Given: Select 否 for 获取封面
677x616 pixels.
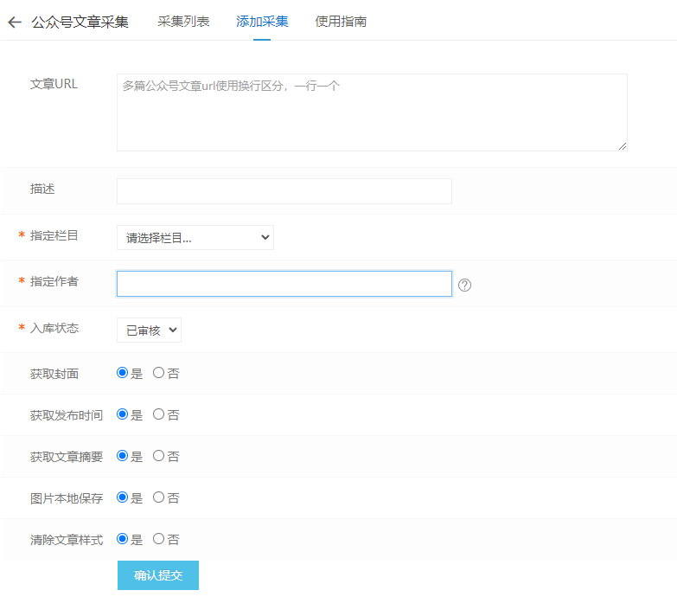Looking at the screenshot, I should (158, 373).
